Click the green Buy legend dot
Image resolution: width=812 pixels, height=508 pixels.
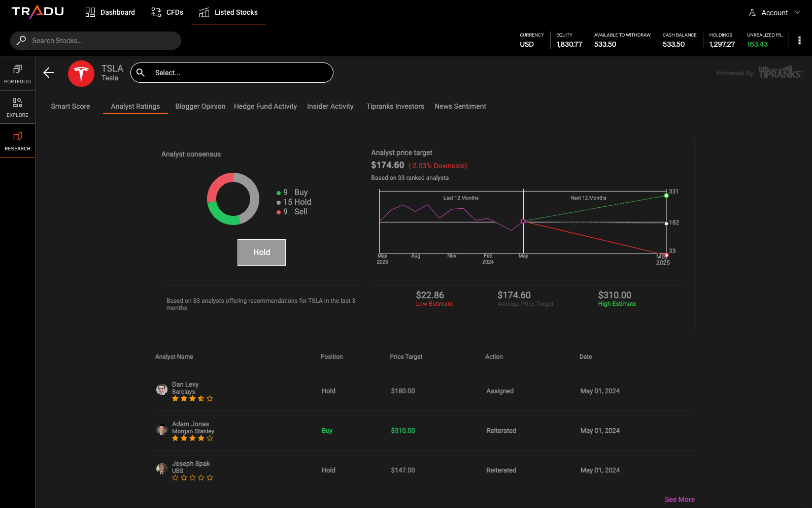[x=279, y=193]
